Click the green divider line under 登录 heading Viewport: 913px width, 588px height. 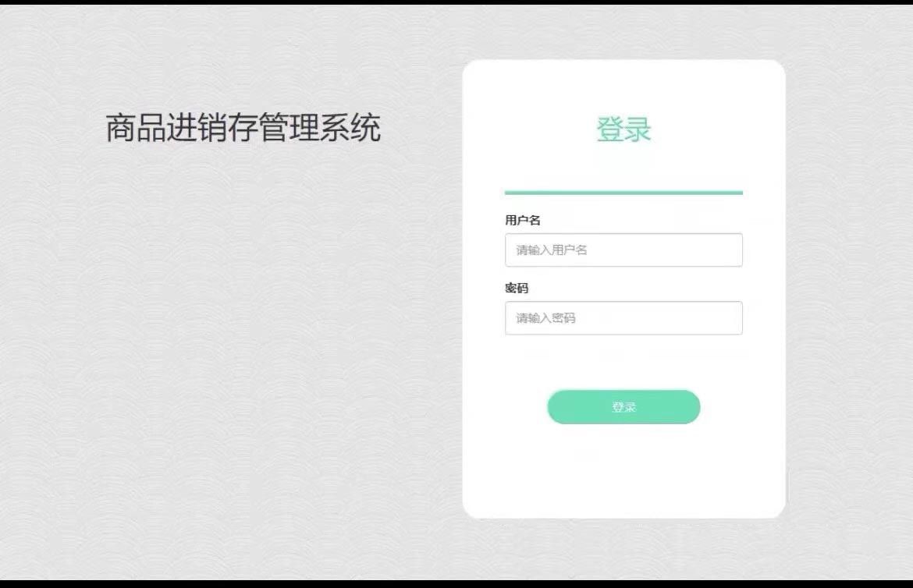click(x=623, y=192)
